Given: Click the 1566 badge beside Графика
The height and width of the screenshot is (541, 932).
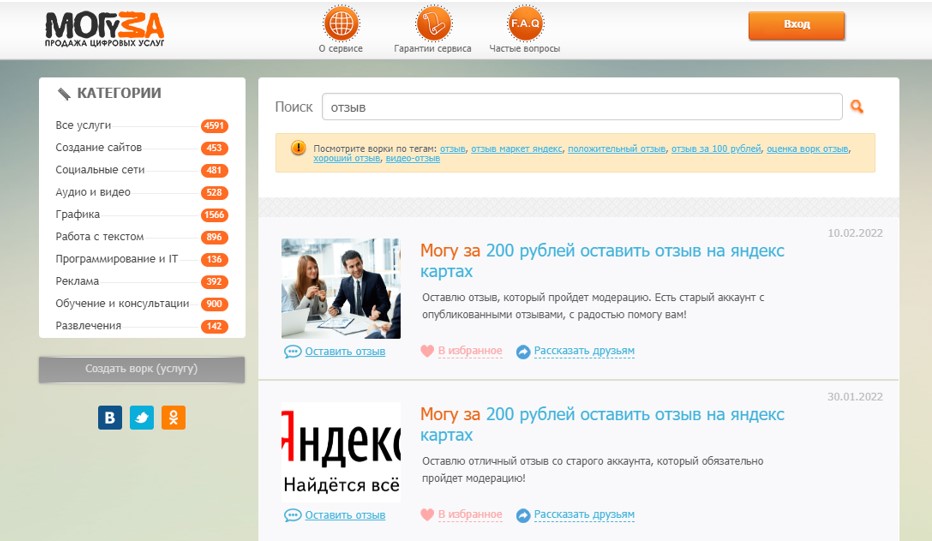Looking at the screenshot, I should 214,215.
